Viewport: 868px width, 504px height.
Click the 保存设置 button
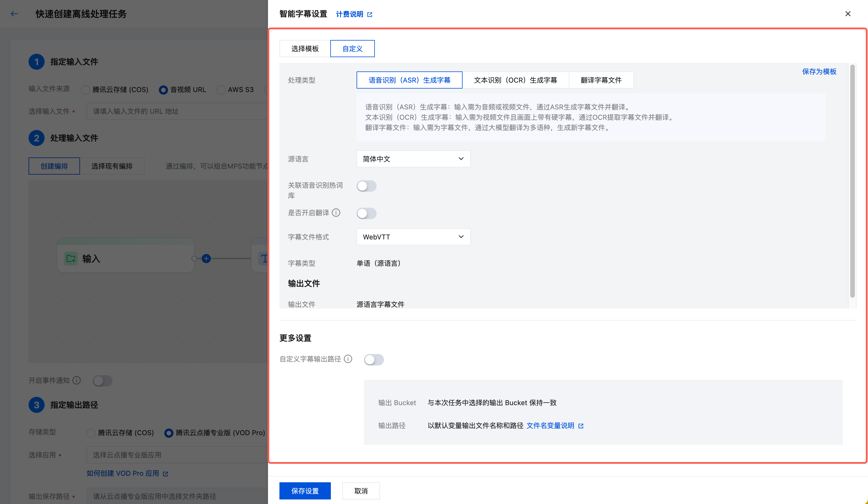pos(305,491)
